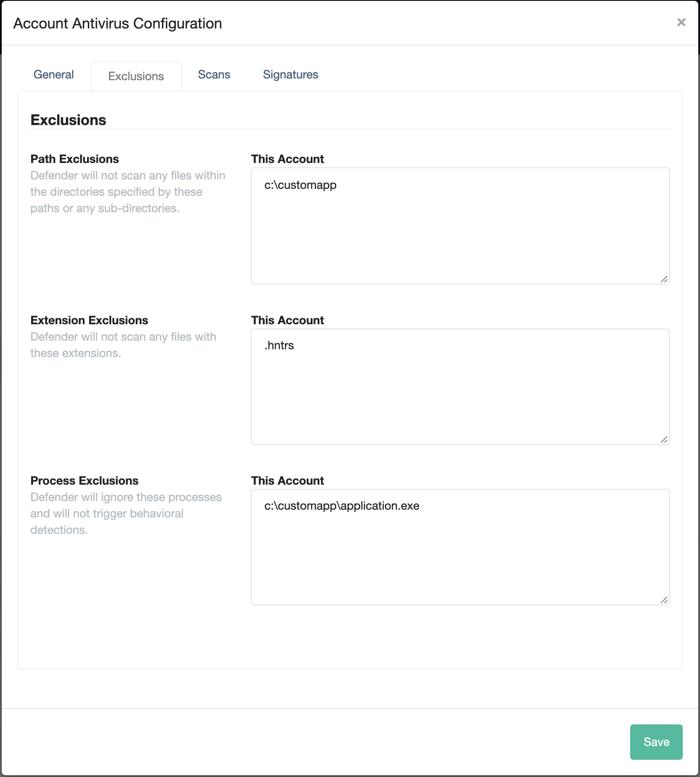
Task: Click into the Path Exclusions text area
Action: pyautogui.click(x=460, y=226)
